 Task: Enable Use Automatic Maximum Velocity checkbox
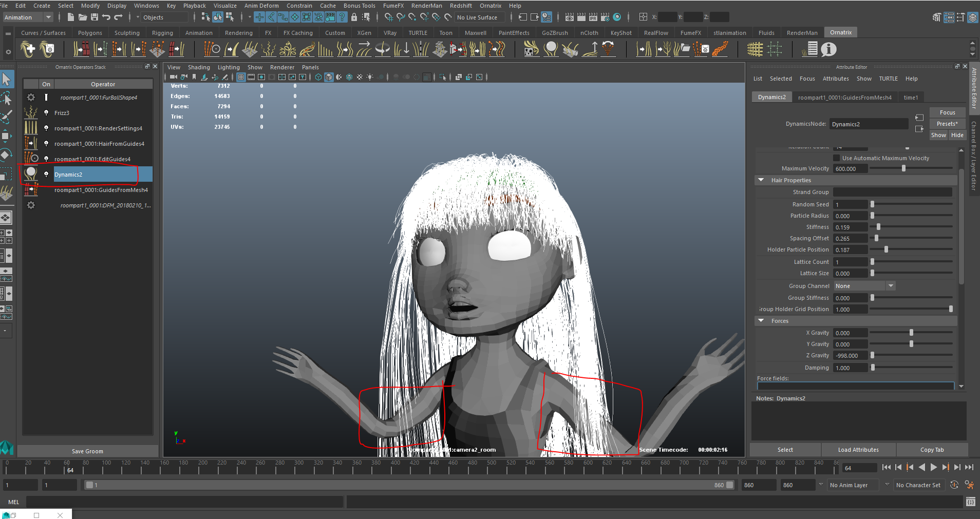836,158
